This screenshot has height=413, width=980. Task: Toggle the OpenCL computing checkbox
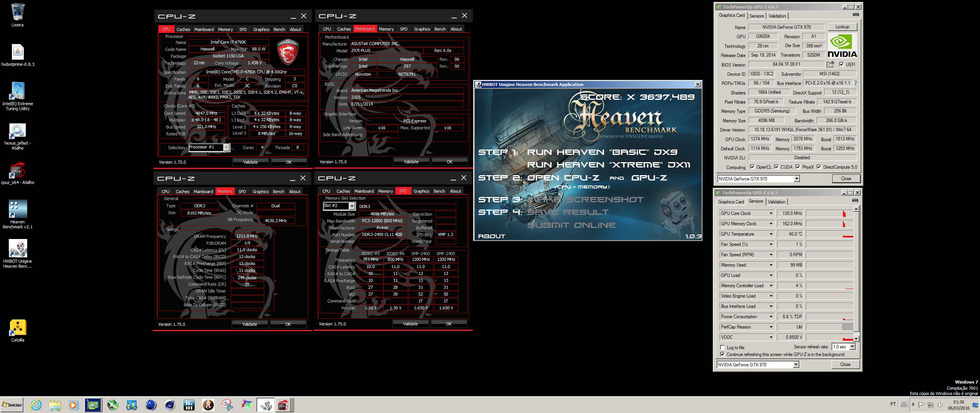(752, 167)
